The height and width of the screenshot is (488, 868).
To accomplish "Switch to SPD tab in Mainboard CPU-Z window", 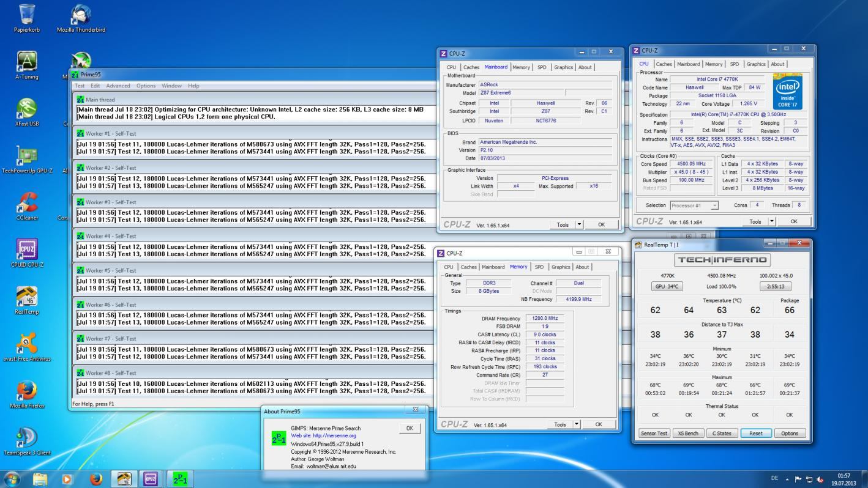I will [542, 67].
